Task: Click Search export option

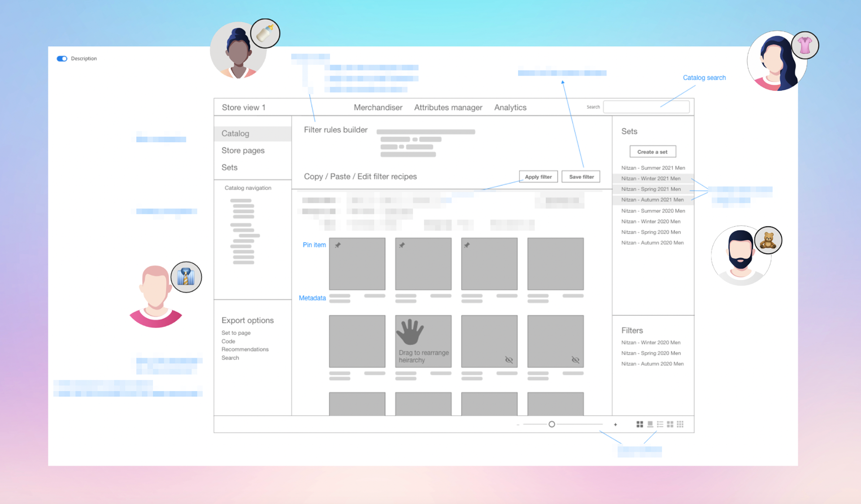Action: click(x=230, y=358)
